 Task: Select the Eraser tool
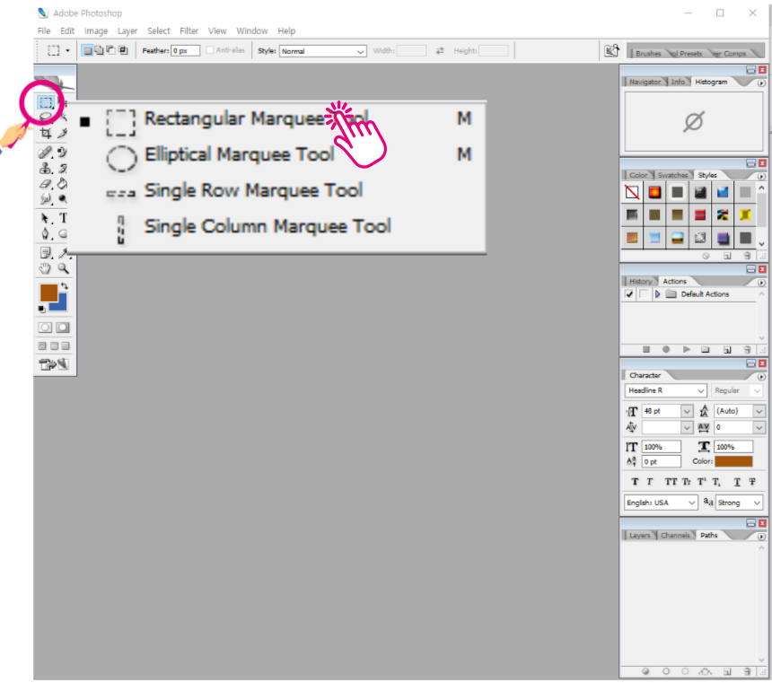point(46,184)
